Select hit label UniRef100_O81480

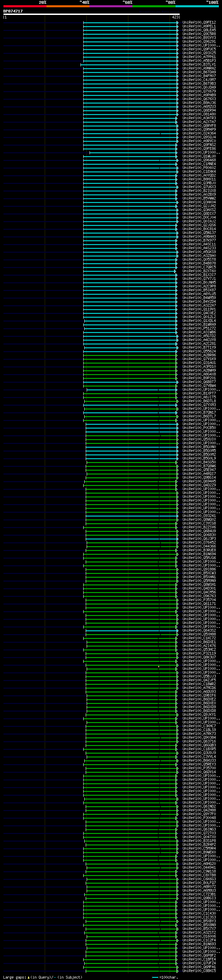click(x=199, y=114)
